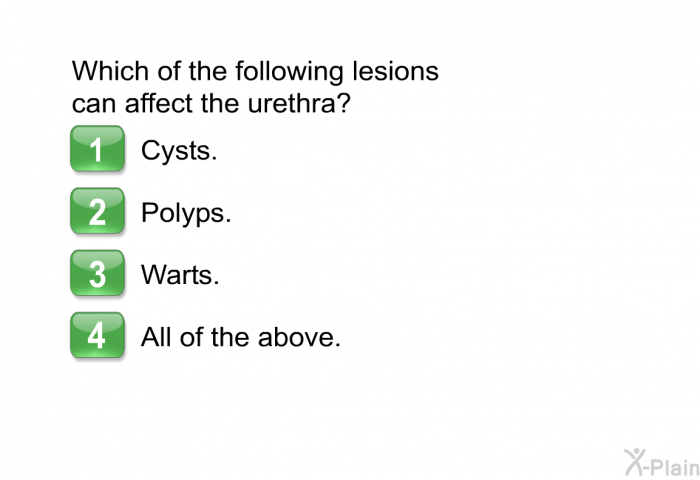
Task: Click the "Plain" text in the watermark logo
Action: point(676,467)
